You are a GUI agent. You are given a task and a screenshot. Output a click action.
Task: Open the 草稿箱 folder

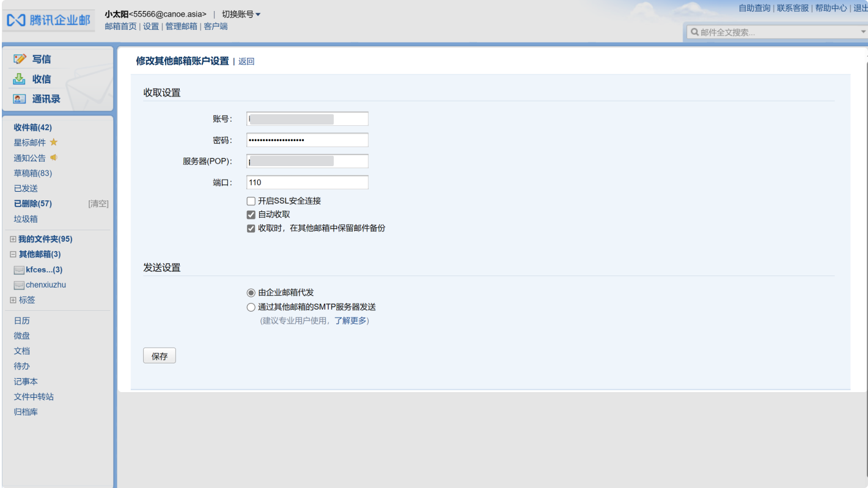[x=32, y=173]
